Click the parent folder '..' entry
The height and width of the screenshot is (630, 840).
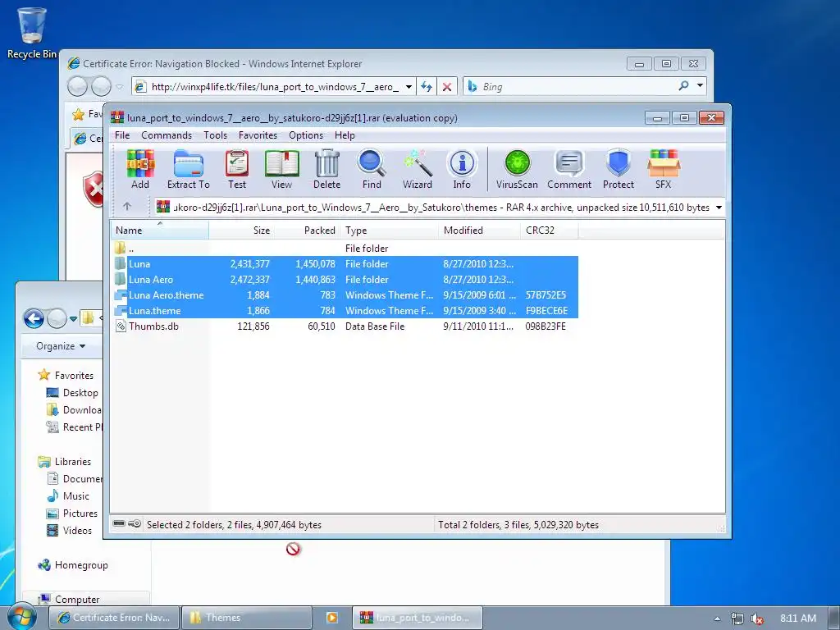[124, 248]
